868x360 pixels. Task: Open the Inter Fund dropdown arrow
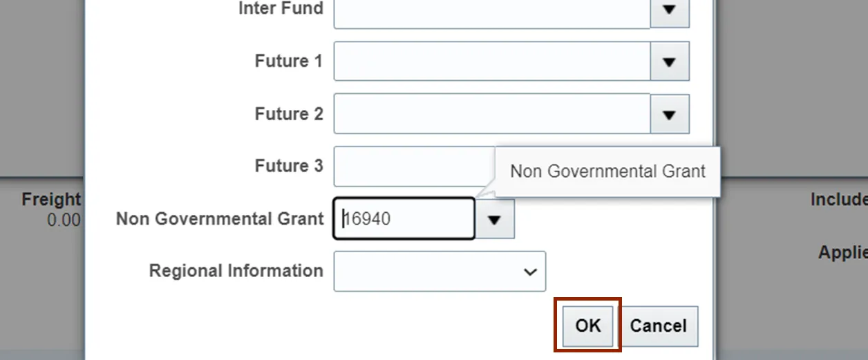(669, 10)
